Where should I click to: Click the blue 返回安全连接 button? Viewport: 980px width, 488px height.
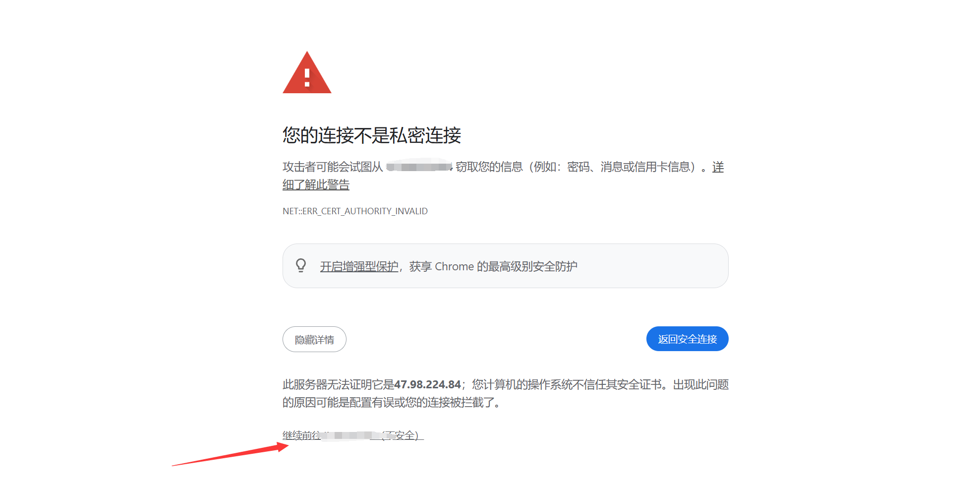687,339
